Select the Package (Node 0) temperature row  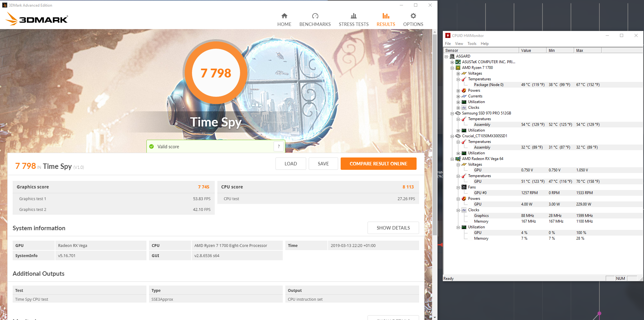point(543,85)
